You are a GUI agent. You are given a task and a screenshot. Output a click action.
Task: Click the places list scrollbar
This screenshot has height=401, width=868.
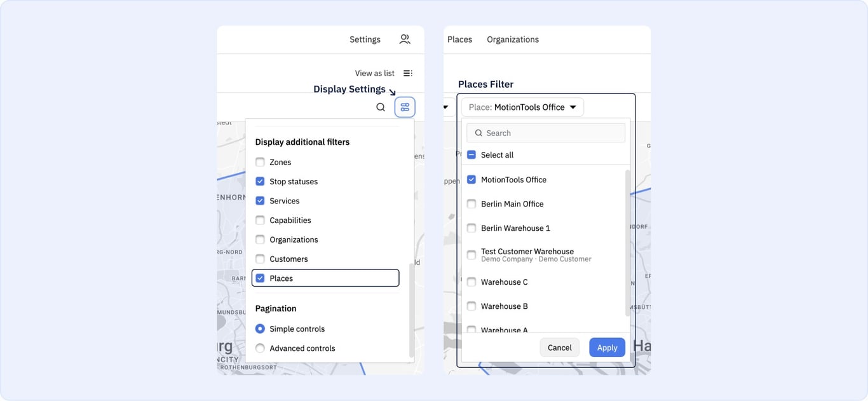[x=628, y=243]
